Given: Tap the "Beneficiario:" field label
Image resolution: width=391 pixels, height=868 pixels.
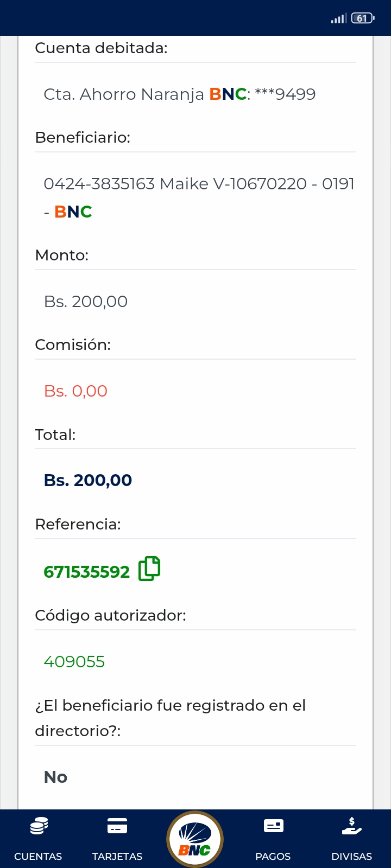Looking at the screenshot, I should (83, 138).
